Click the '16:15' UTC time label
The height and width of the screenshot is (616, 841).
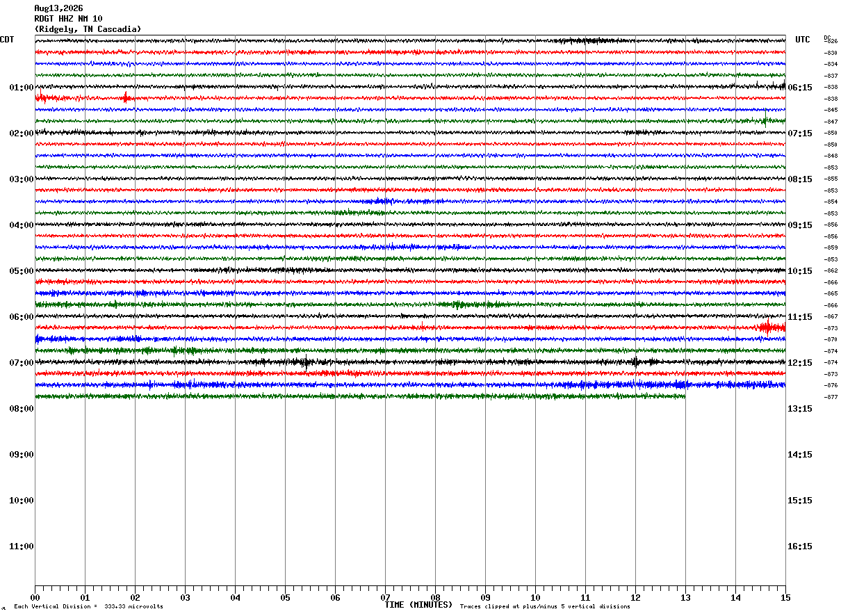(801, 546)
